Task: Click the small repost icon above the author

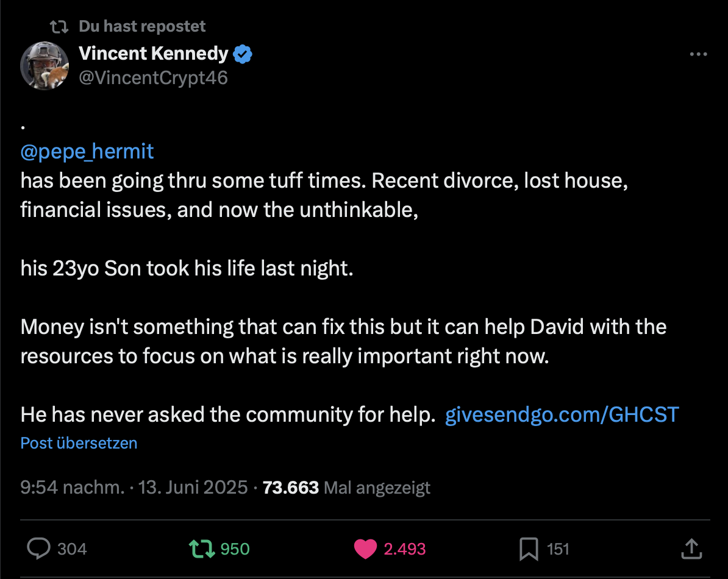Action: [x=59, y=27]
